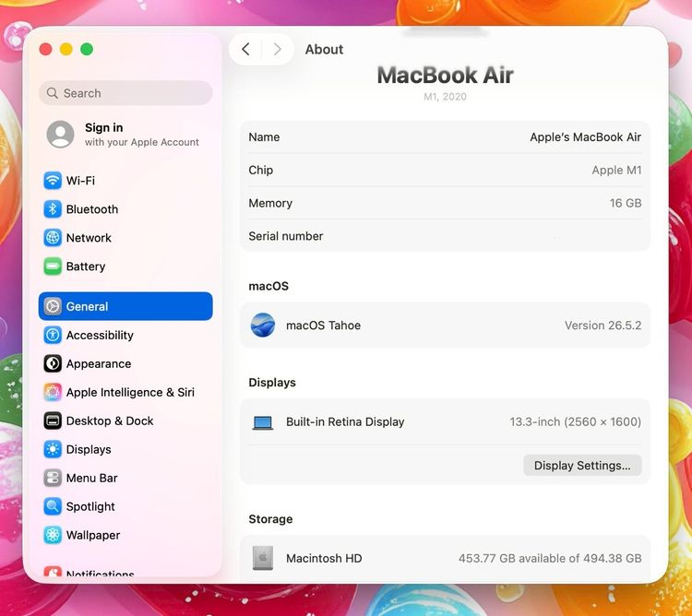
Task: Click the Notifications icon at sidebar bottom
Action: 53,572
